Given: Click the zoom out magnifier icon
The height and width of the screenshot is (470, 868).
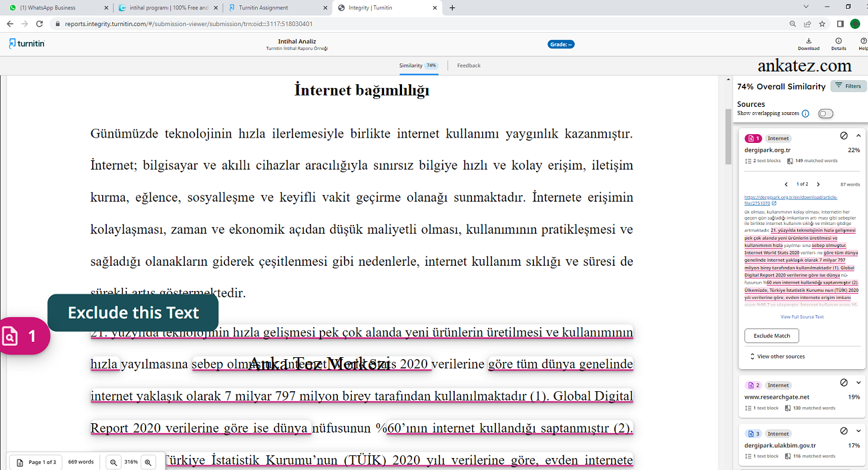Looking at the screenshot, I should point(114,461).
